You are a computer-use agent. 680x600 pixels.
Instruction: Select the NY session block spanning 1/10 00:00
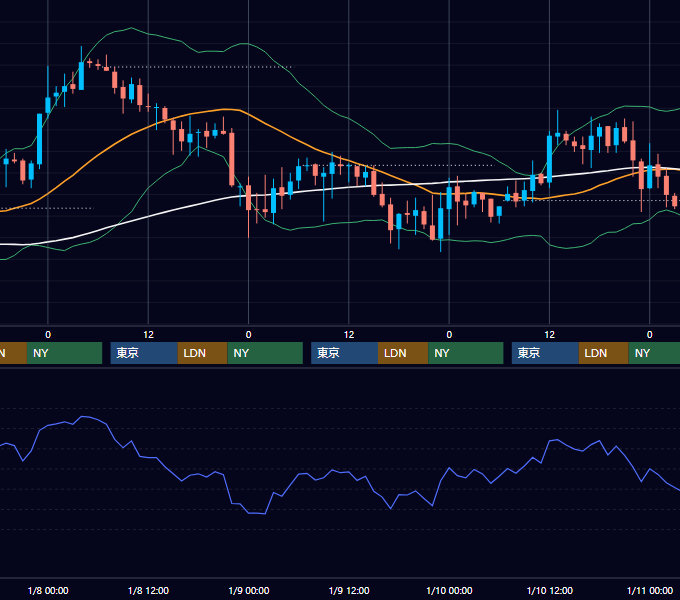(x=466, y=353)
